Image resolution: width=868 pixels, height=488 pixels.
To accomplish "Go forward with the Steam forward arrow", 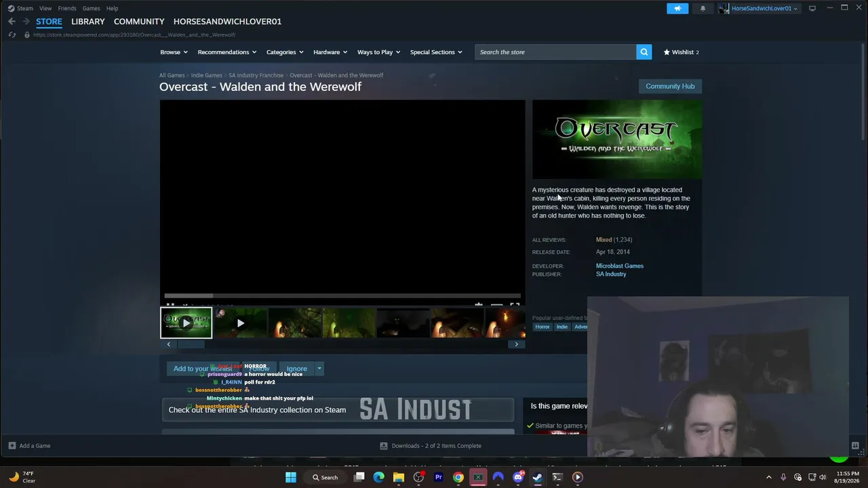I will (26, 22).
